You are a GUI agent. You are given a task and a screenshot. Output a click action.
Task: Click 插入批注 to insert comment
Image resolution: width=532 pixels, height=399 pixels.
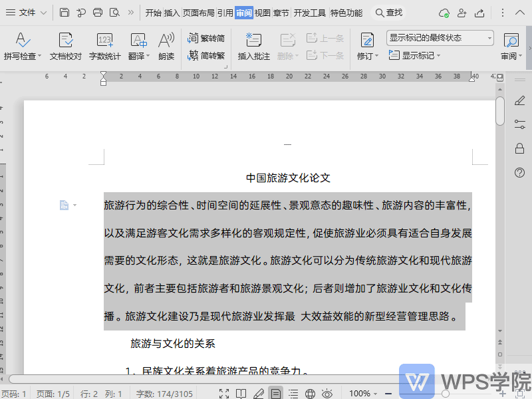tap(254, 46)
